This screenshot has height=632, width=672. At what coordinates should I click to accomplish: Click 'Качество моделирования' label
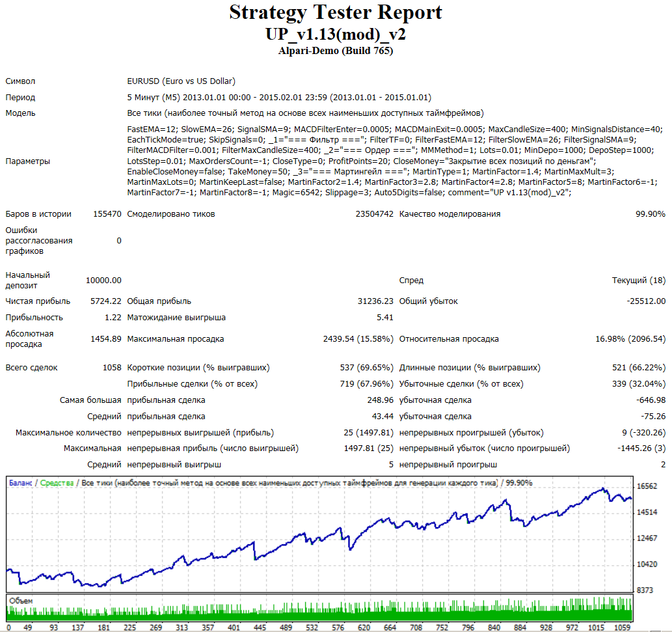(x=450, y=214)
